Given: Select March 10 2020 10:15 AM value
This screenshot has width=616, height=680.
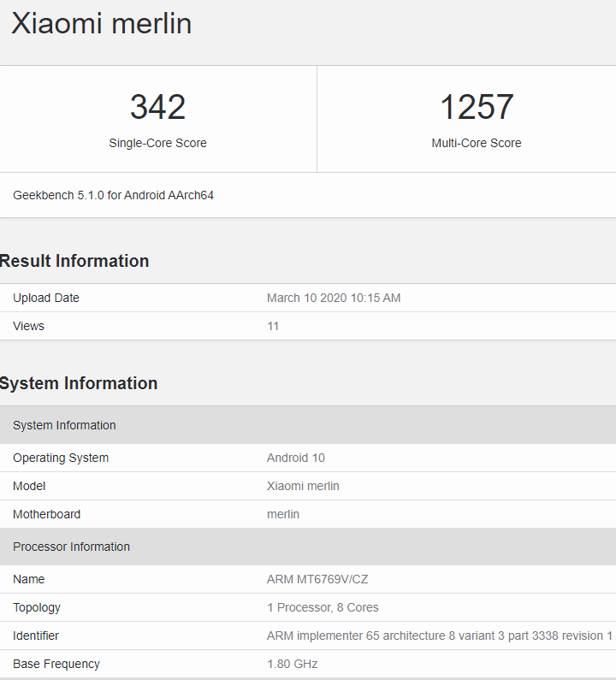Looking at the screenshot, I should point(334,298).
